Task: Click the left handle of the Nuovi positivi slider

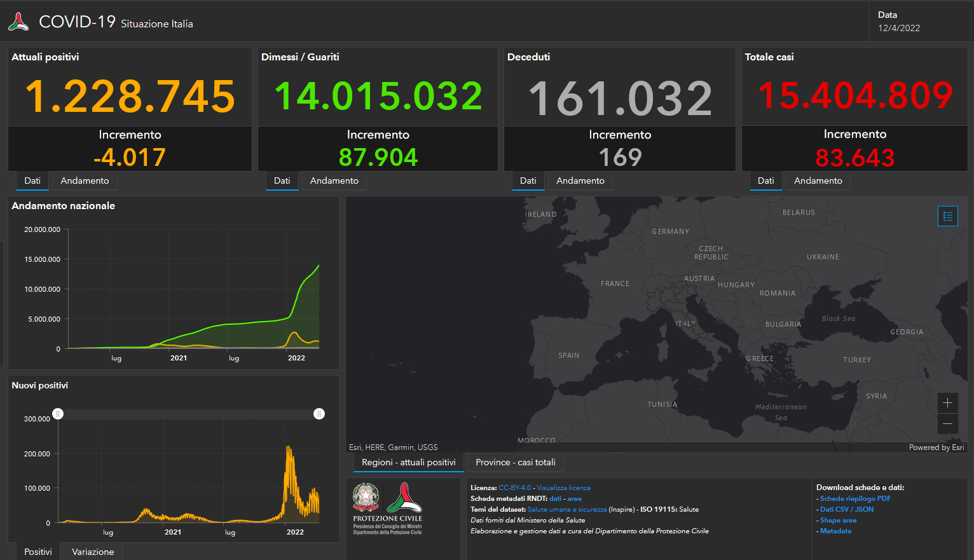Action: pos(58,414)
